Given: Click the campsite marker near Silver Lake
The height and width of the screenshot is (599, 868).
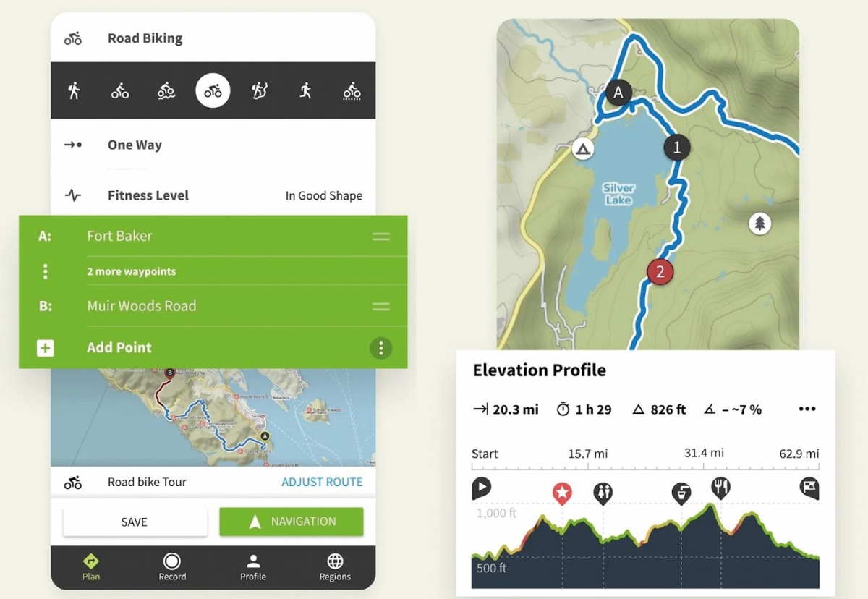Looking at the screenshot, I should [583, 150].
